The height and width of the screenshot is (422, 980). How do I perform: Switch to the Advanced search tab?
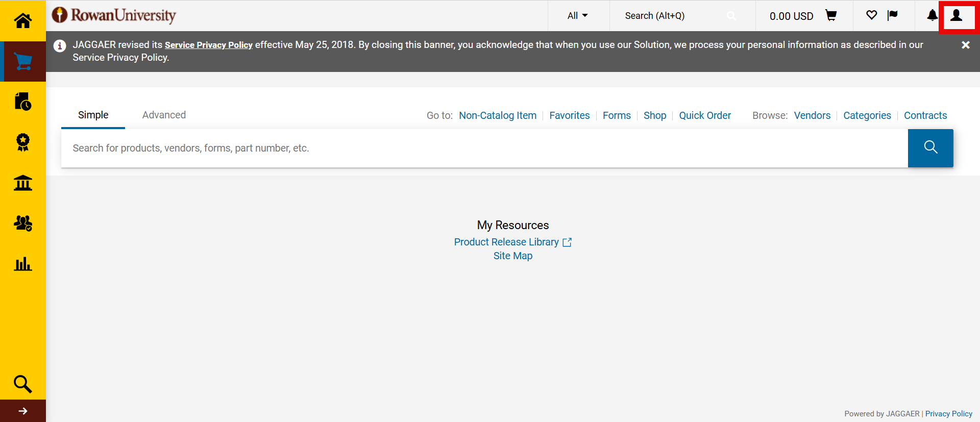pos(164,115)
